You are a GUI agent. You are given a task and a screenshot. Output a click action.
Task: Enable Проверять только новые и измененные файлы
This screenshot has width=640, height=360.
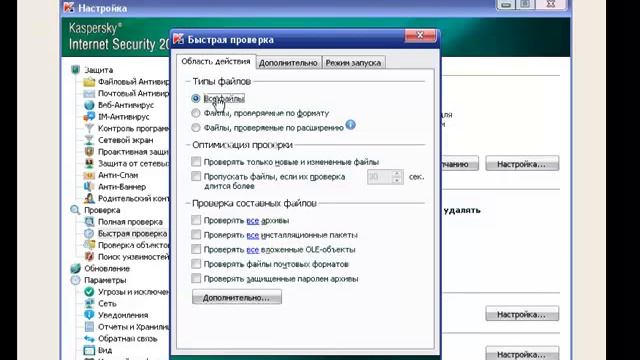point(196,162)
